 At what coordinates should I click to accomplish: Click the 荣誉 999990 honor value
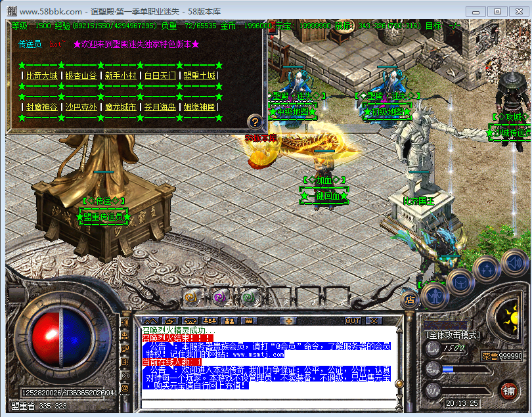(x=502, y=356)
